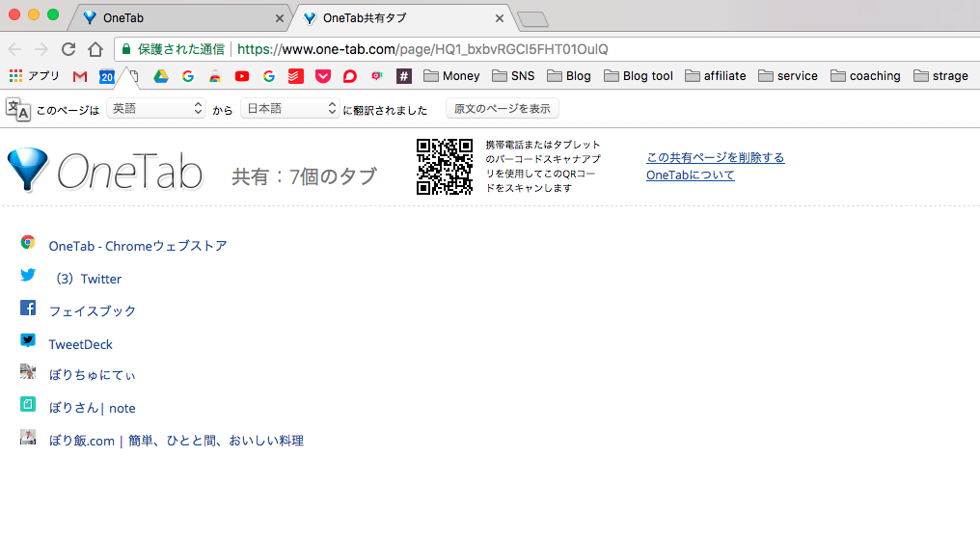
Task: Open the ぽりさん | note link
Action: pyautogui.click(x=92, y=408)
